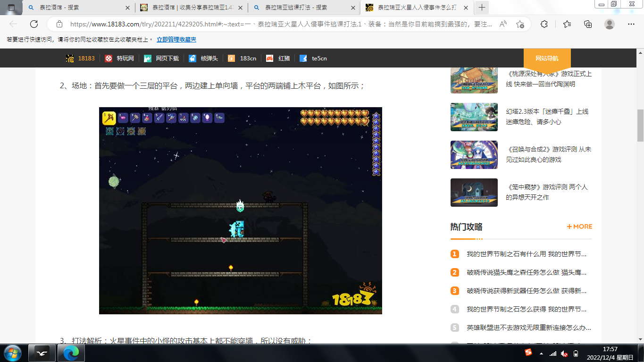Open the browser extensions puzzle icon
Viewport: 644px width, 362px height.
click(544, 24)
